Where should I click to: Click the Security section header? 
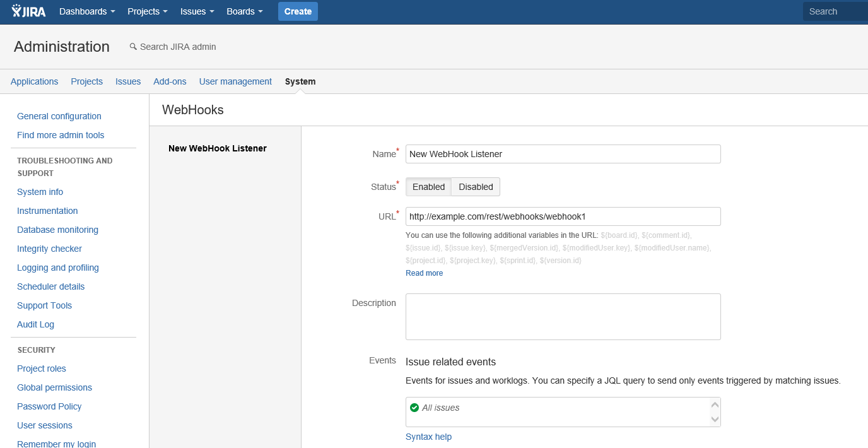(36, 350)
